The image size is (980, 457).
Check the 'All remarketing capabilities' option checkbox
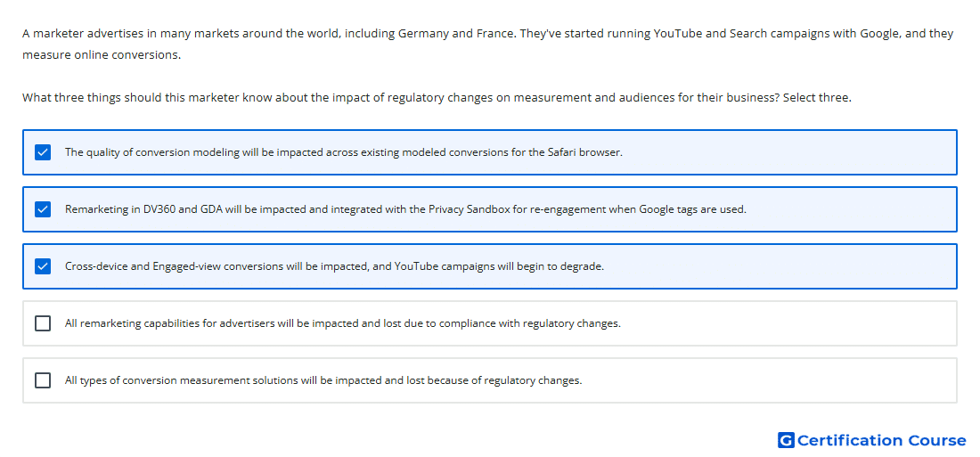pos(43,323)
